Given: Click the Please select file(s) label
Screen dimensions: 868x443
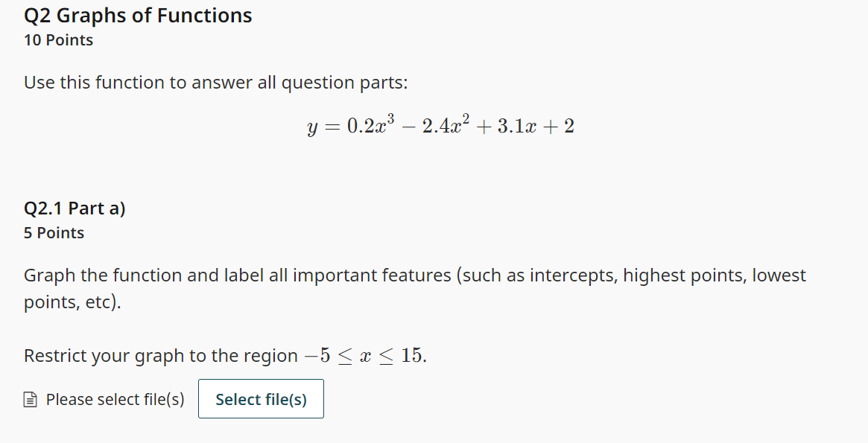Looking at the screenshot, I should 115,399.
